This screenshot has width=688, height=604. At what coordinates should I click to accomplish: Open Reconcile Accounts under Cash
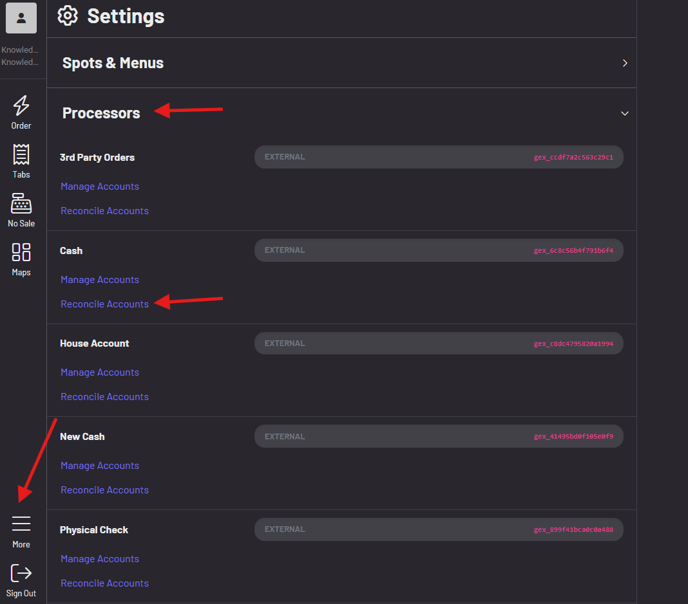pos(104,304)
